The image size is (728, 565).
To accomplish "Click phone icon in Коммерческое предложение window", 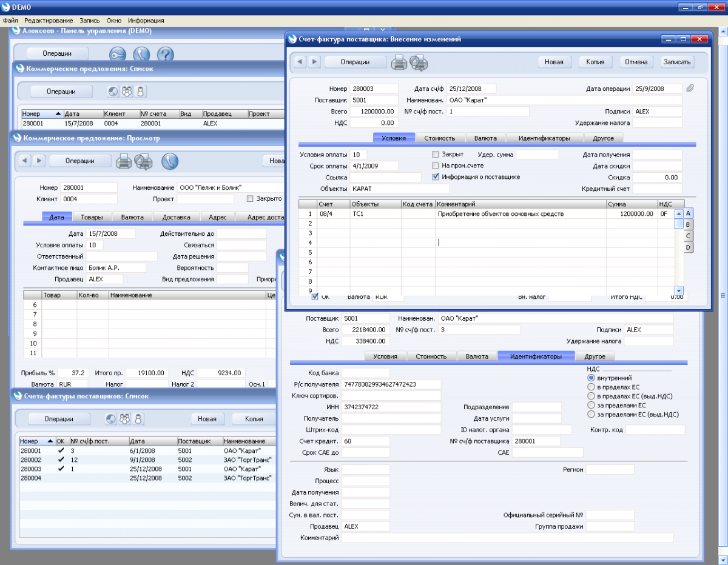I will click(169, 161).
